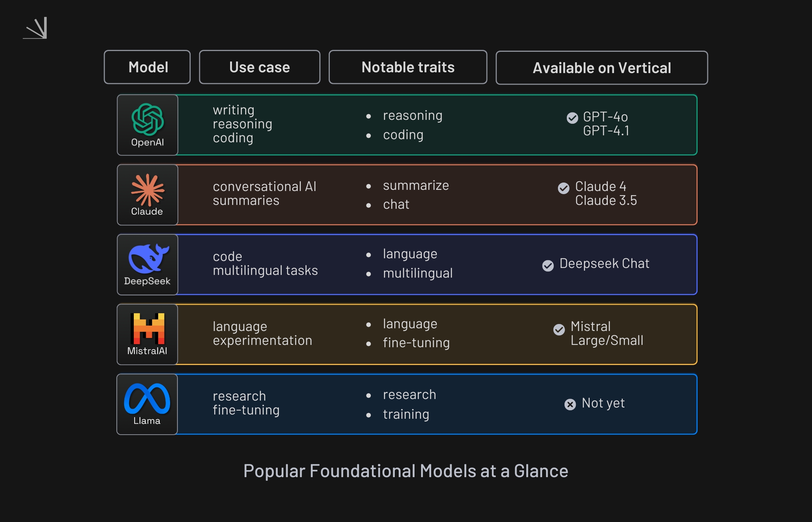Click 'fine-tuning' in Llama use case
The image size is (812, 522).
click(246, 410)
